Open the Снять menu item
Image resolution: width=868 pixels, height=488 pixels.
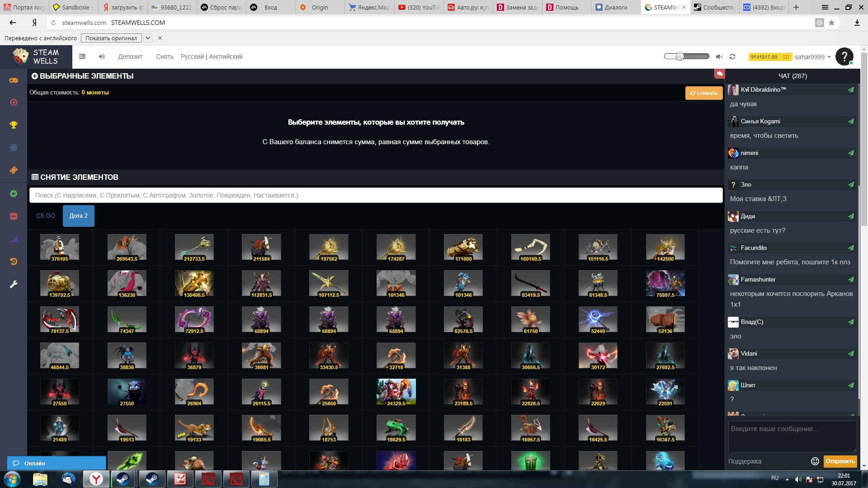coord(165,56)
